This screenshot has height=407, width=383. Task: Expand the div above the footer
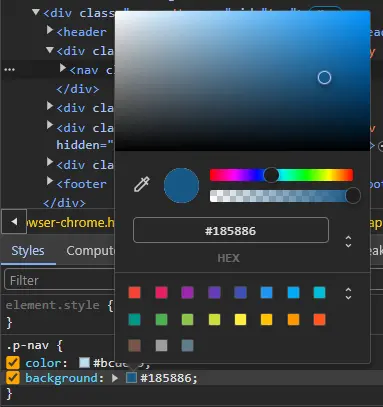pos(50,162)
